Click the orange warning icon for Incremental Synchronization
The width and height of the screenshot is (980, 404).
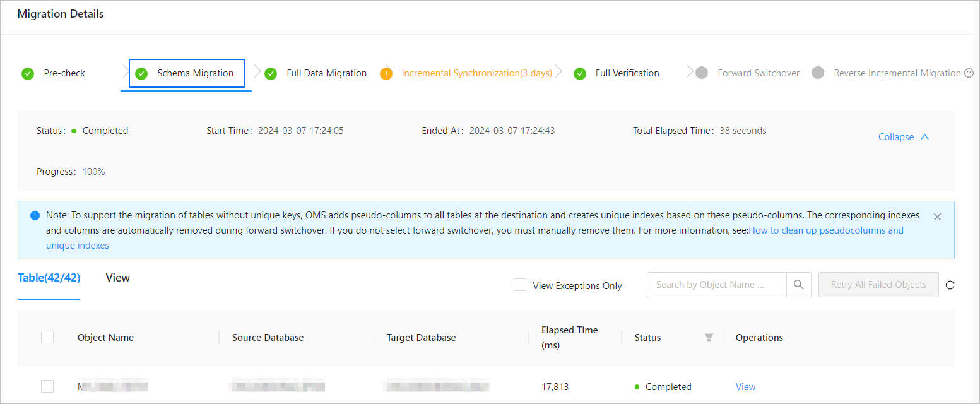tap(386, 73)
